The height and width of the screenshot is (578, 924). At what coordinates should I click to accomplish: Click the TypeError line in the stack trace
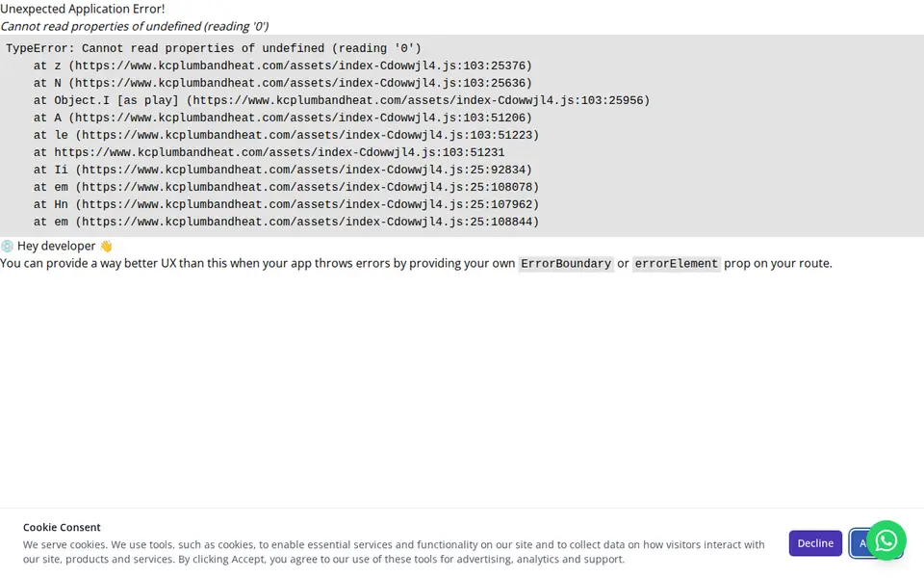point(214,48)
